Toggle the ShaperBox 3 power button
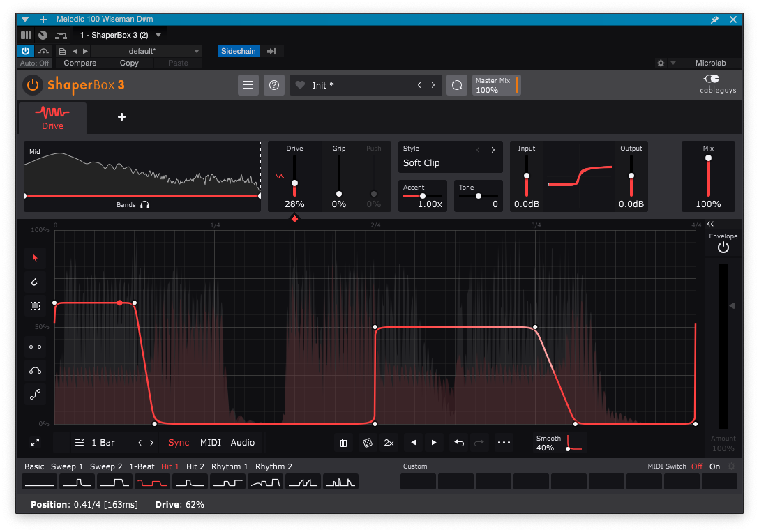 pos(32,85)
